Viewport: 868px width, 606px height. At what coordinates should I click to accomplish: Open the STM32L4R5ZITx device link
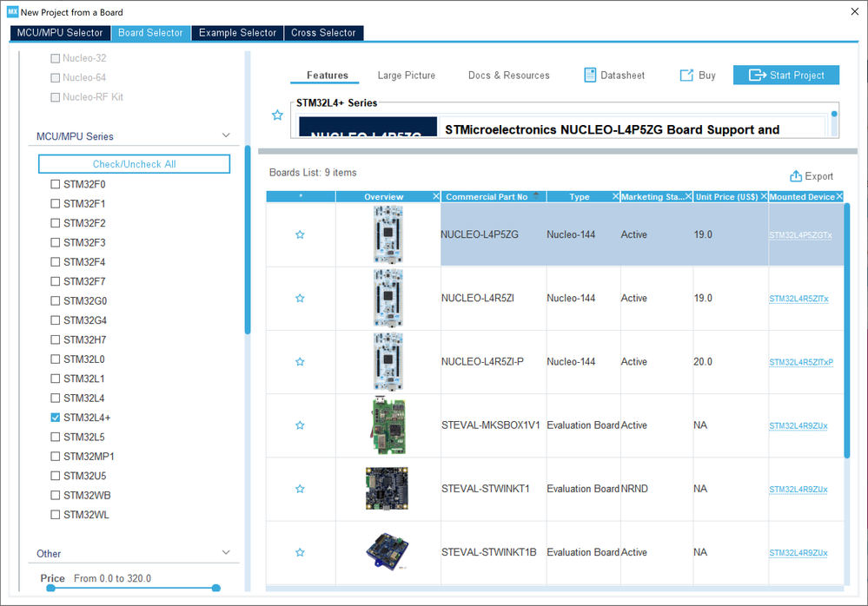tap(798, 299)
